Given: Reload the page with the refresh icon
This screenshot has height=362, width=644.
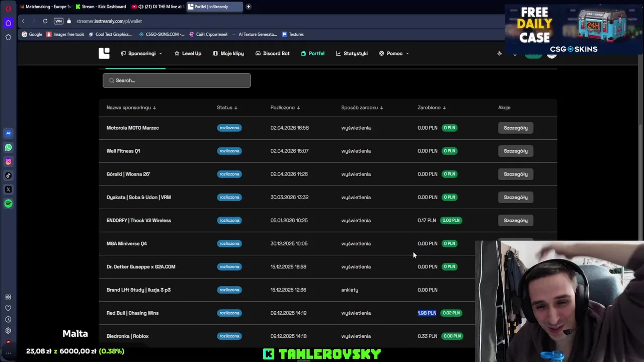Looking at the screenshot, I should [x=45, y=21].
